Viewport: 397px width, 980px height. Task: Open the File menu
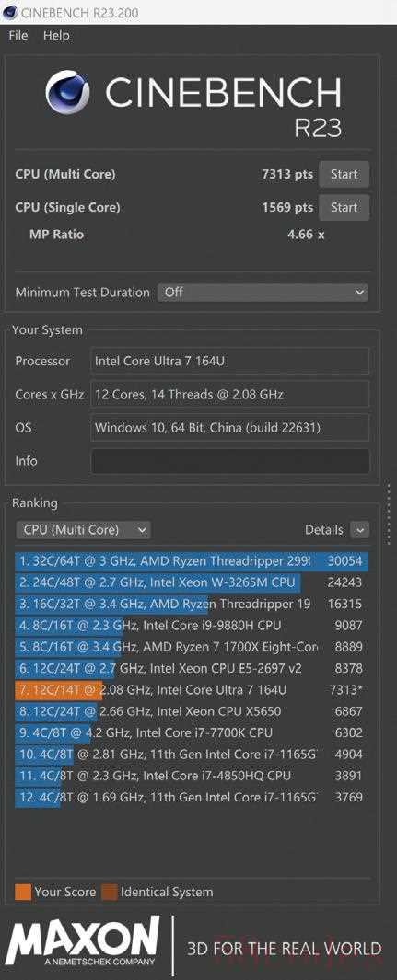[18, 36]
